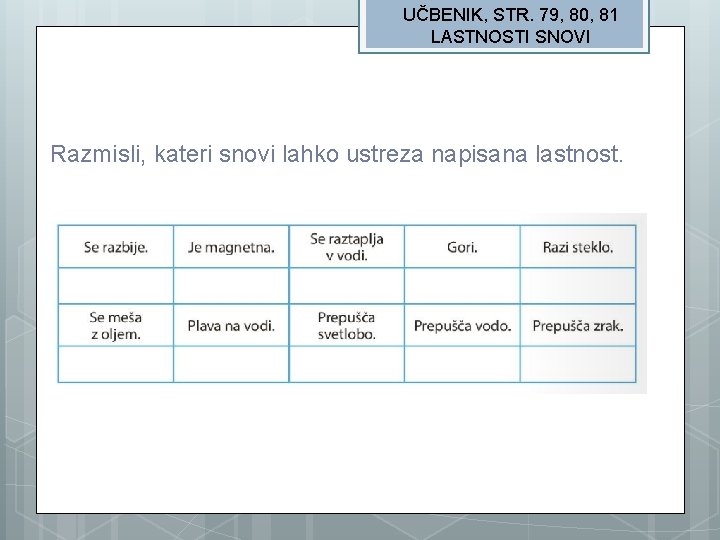Image resolution: width=720 pixels, height=540 pixels.
Task: Select the 'Plava na vodi.' table cell
Action: (231, 325)
